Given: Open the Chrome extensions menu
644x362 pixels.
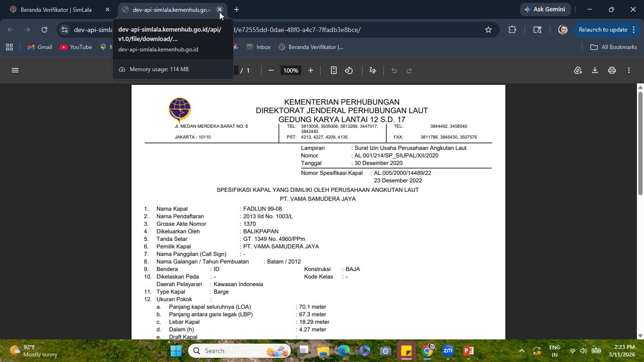Looking at the screenshot, I should 512,30.
